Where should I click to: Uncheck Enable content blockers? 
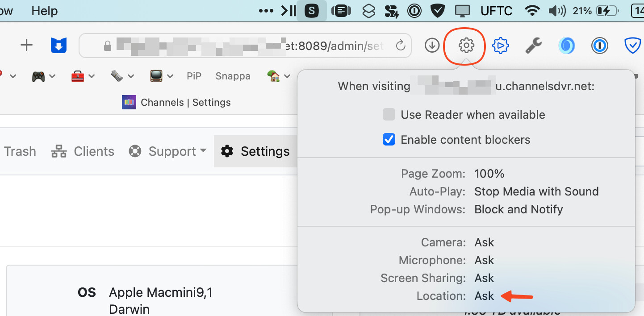coord(389,140)
